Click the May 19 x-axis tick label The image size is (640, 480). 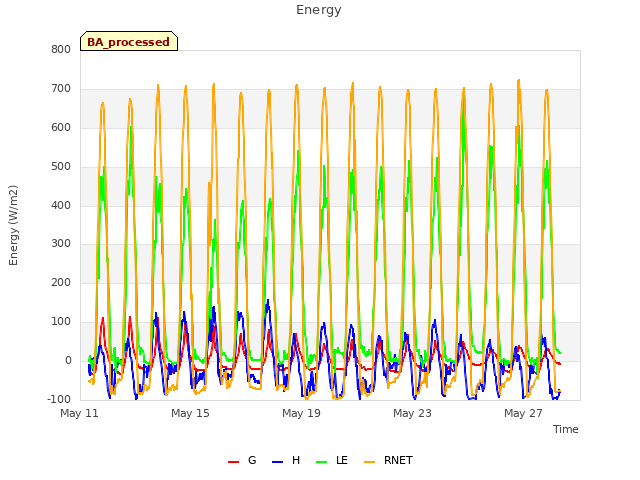coord(301,413)
